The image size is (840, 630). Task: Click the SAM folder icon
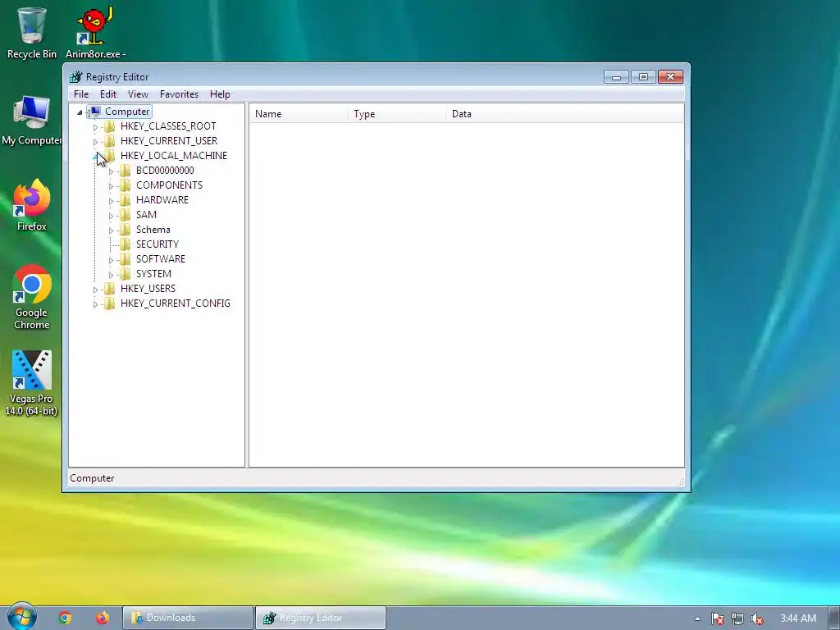[x=126, y=215]
